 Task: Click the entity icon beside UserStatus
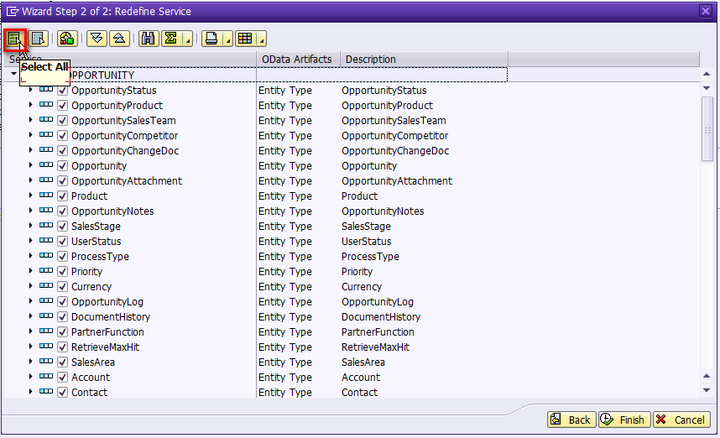[x=46, y=241]
